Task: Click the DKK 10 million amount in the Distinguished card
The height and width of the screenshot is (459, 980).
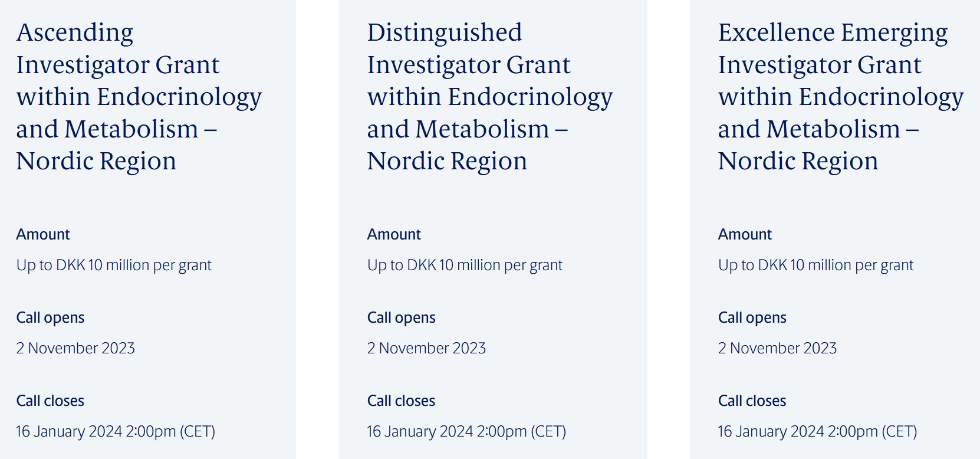Action: pos(465,265)
